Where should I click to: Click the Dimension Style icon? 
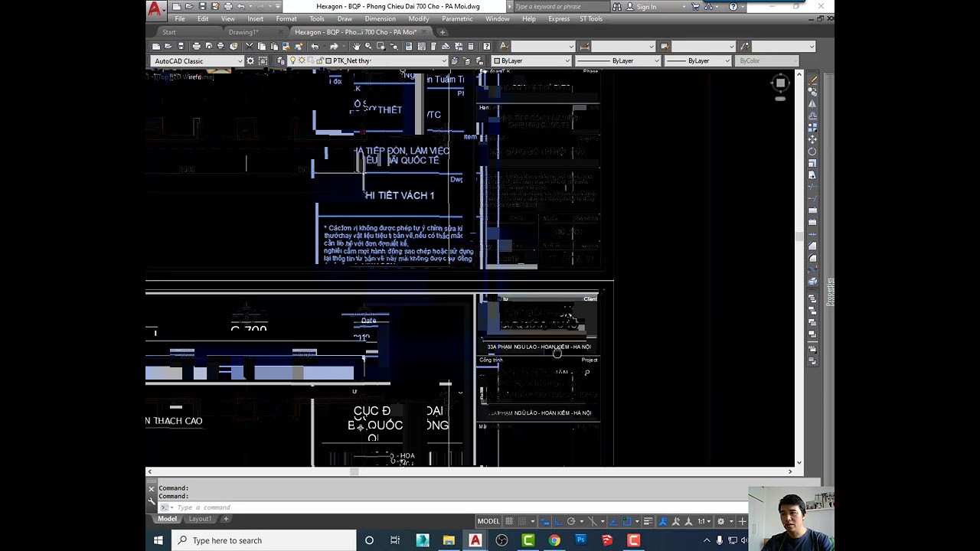(584, 46)
